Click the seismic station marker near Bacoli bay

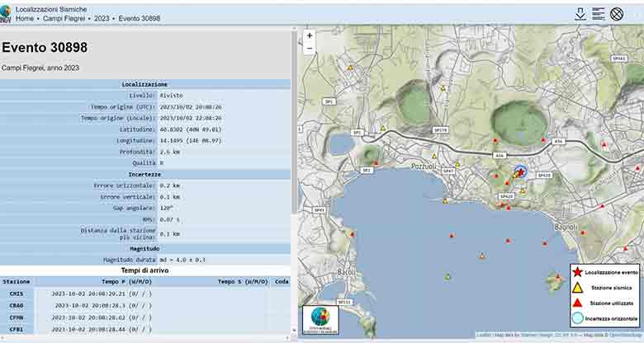coord(447,276)
